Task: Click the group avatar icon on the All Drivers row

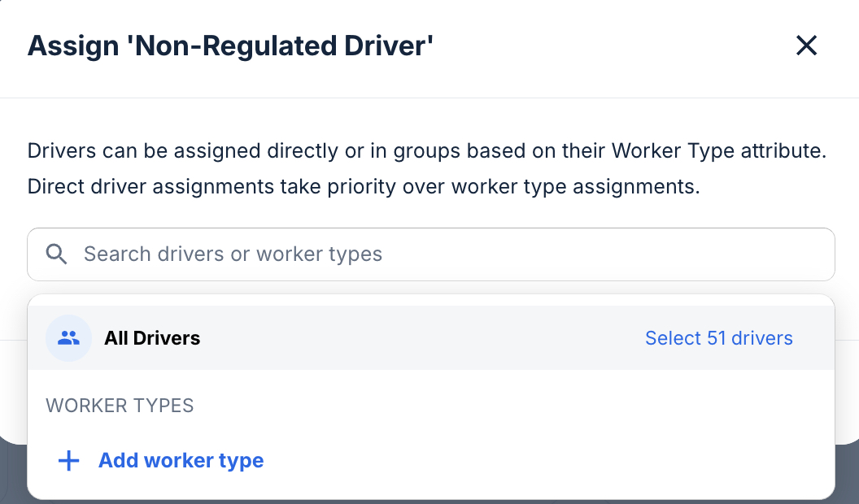Action: 68,337
